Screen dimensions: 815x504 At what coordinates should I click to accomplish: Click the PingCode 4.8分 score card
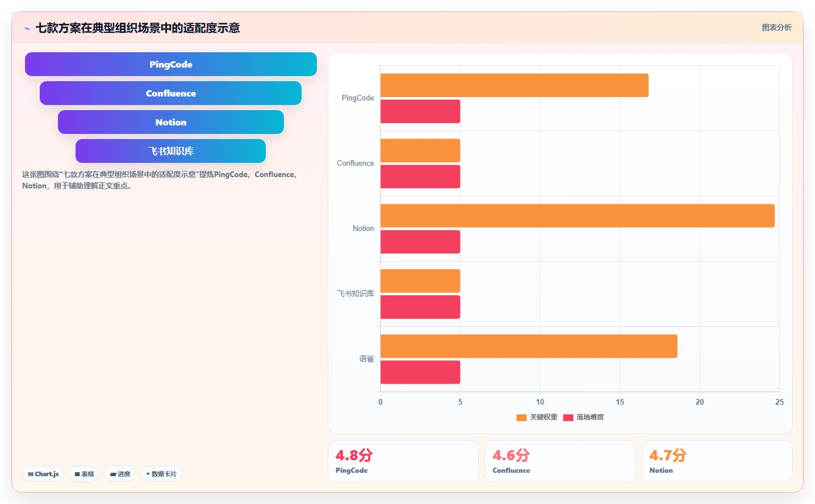(x=403, y=461)
